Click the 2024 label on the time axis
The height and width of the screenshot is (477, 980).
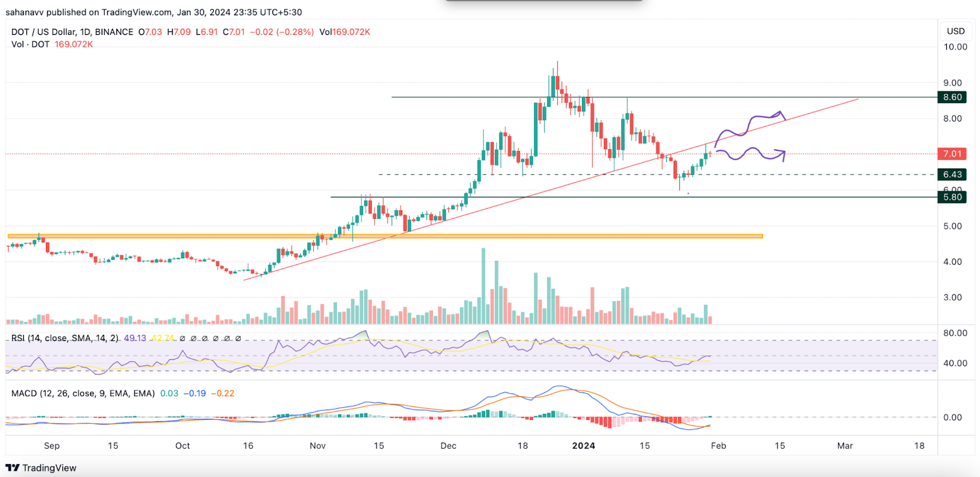point(584,446)
